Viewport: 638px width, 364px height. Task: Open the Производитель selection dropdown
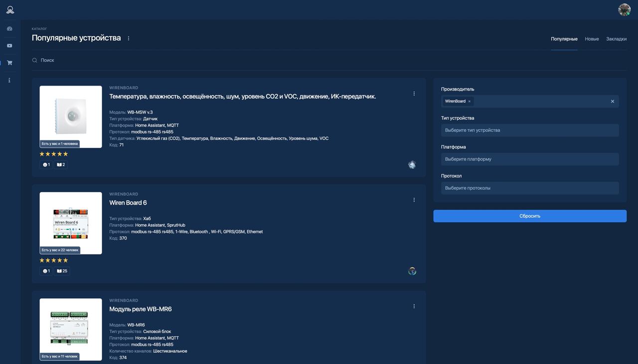530,102
